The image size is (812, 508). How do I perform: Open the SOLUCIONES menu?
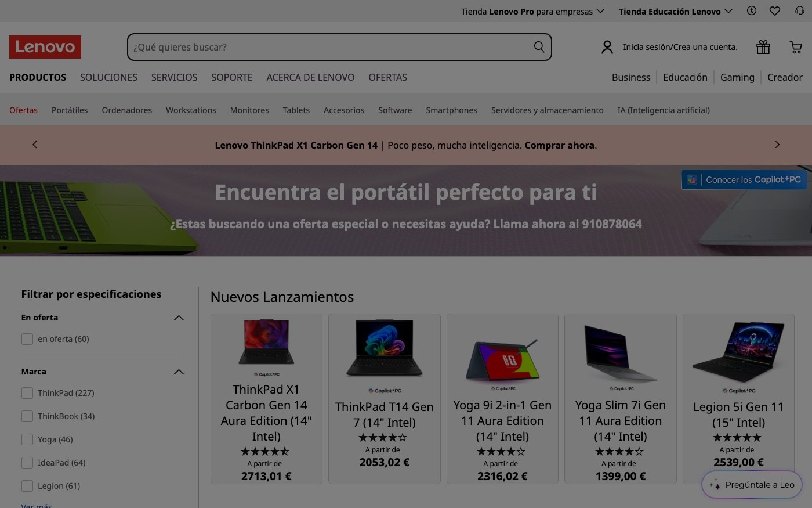coord(108,77)
